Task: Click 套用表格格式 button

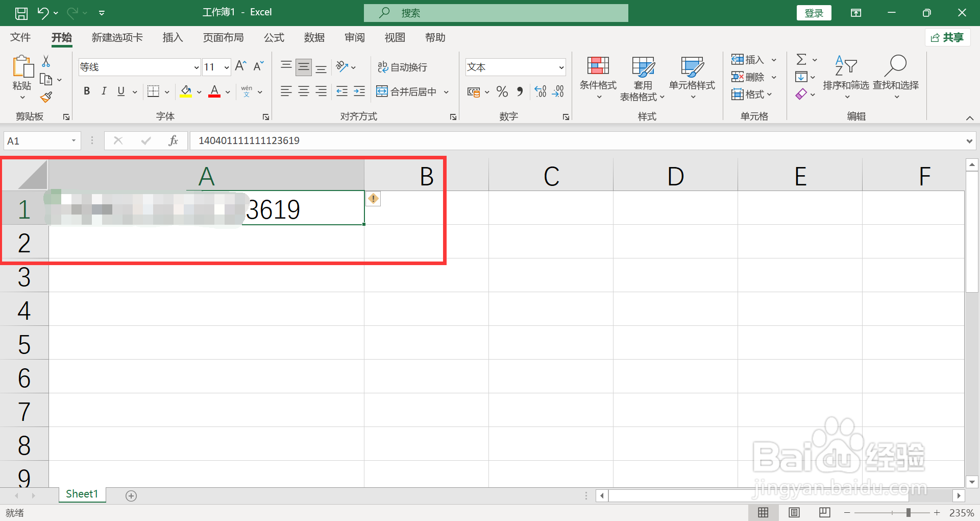Action: point(643,79)
